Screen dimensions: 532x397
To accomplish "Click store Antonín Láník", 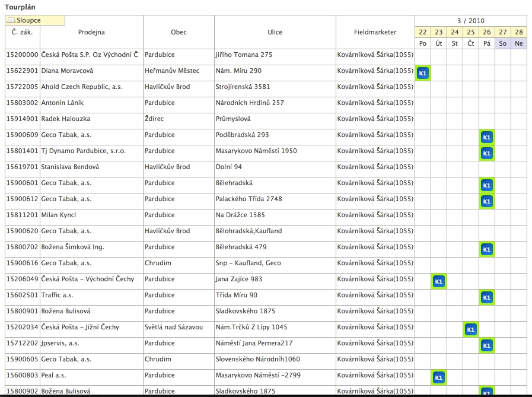I will [62, 103].
